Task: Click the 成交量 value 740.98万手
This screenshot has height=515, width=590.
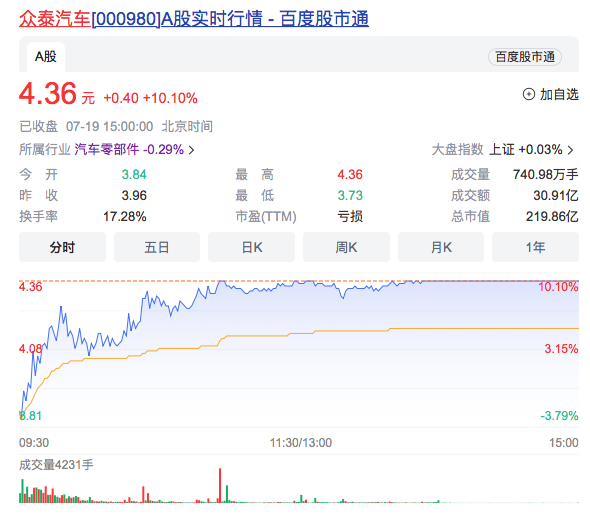Action: (x=546, y=174)
